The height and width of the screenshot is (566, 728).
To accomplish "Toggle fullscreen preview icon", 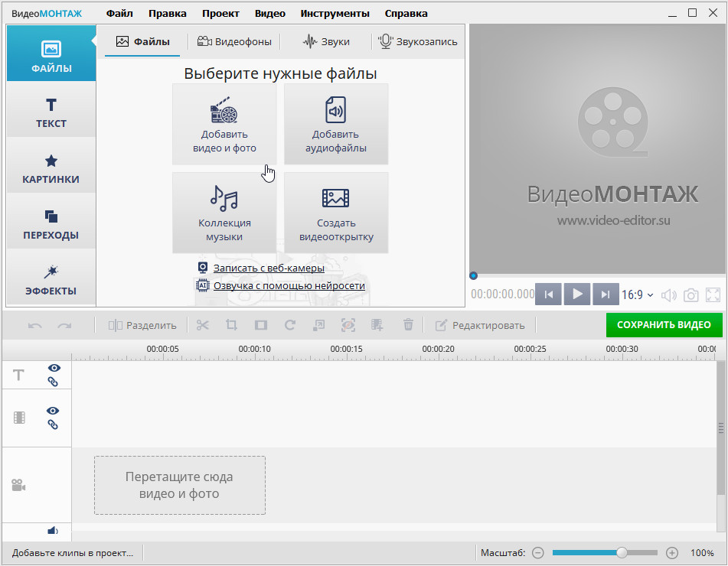I will click(x=713, y=294).
